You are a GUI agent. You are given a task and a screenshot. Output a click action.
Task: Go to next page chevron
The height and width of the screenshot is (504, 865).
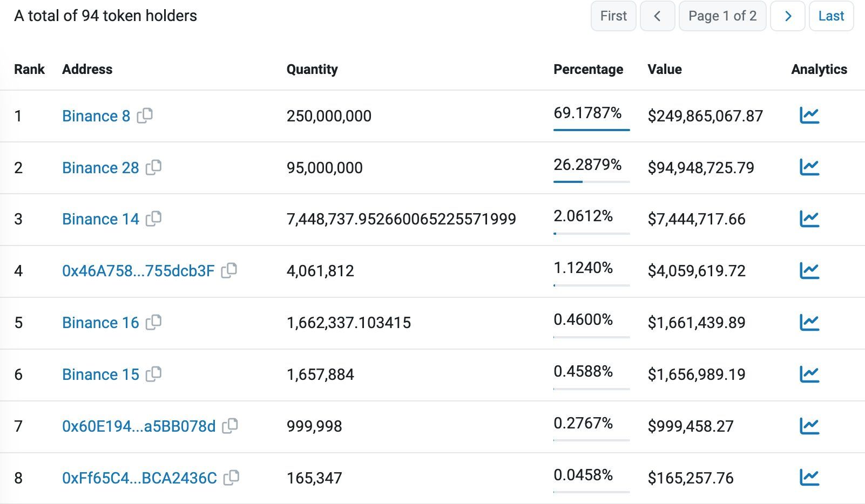(x=788, y=16)
